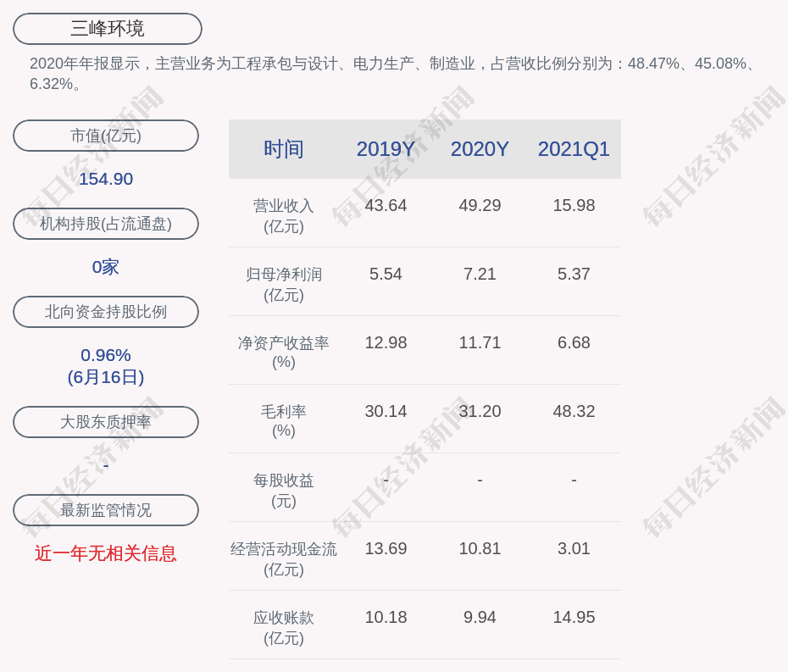Select the 归母净利润(亿元) row label
788x672 pixels.
283,284
